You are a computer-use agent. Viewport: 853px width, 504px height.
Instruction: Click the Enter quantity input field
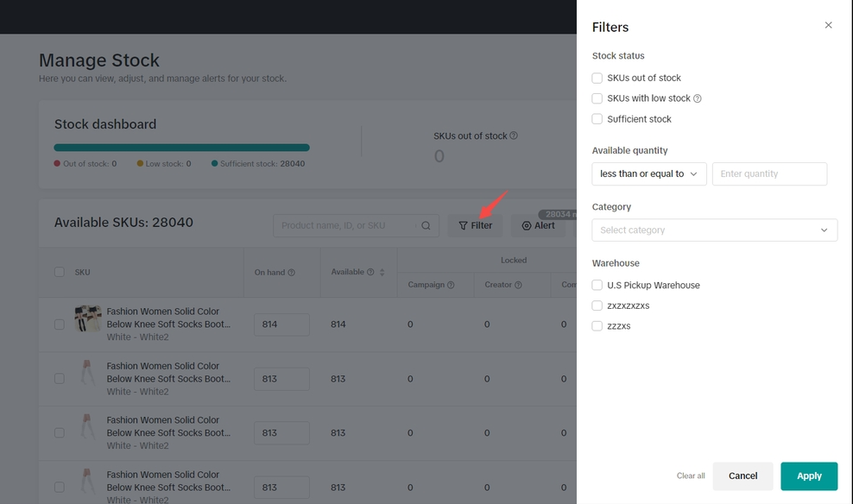point(769,174)
